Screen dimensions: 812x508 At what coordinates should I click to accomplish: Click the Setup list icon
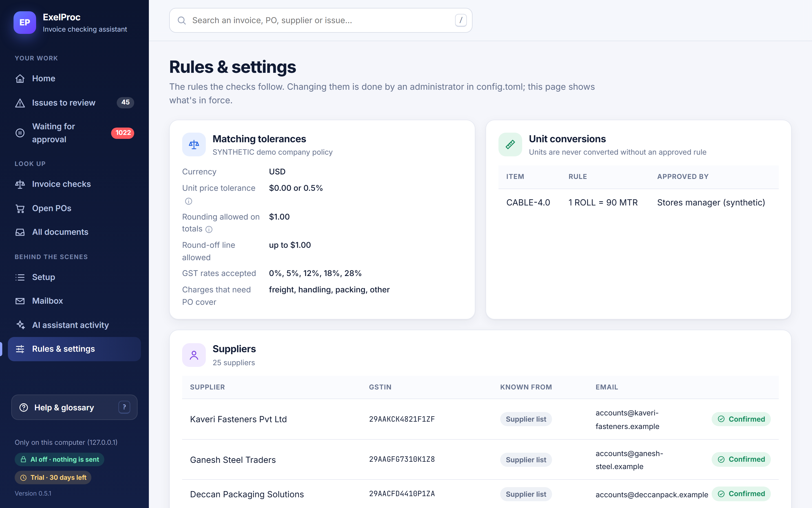point(20,277)
